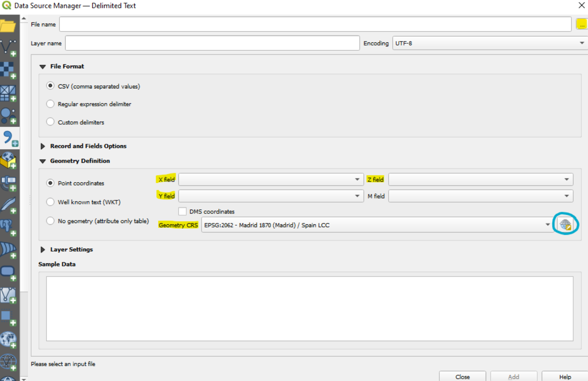Click the File name input field
Image resolution: width=588 pixels, height=381 pixels.
point(315,24)
